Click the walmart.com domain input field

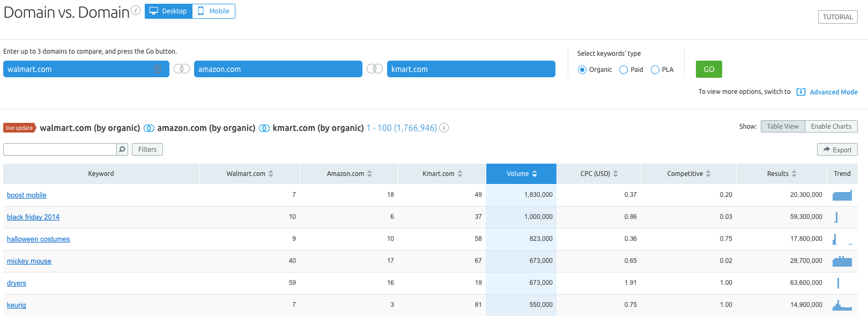86,69
